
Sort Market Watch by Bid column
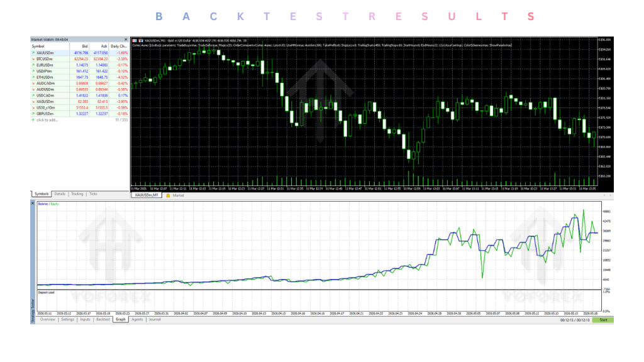pyautogui.click(x=79, y=47)
